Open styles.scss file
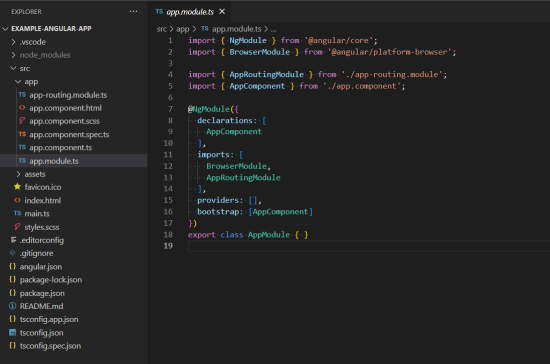Screen dimensions: 550x364 (x=42, y=227)
